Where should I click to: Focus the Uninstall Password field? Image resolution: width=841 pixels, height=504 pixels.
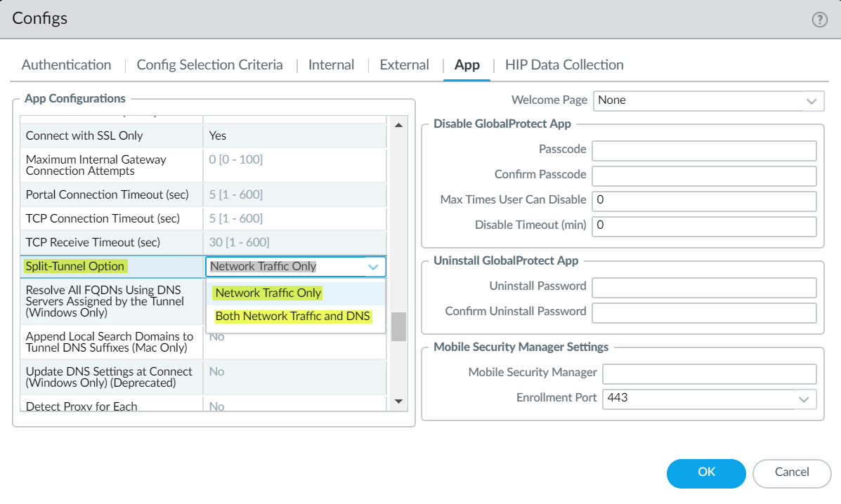(703, 287)
